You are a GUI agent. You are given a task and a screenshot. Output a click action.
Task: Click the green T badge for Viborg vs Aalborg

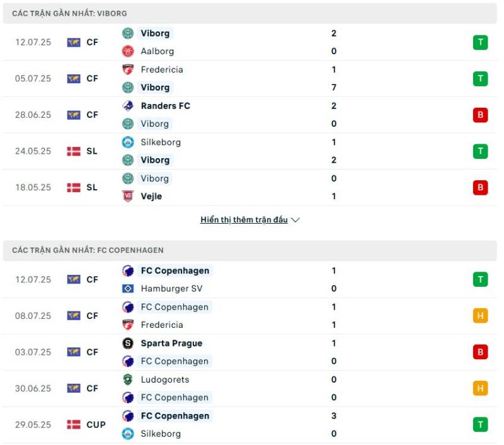coord(480,42)
